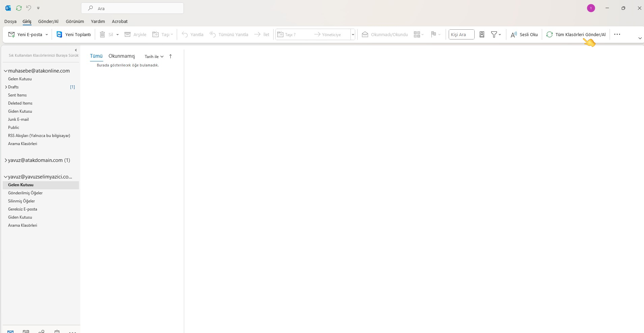The image size is (644, 333).
Task: Open the Tasks view
Action: pyautogui.click(x=57, y=332)
